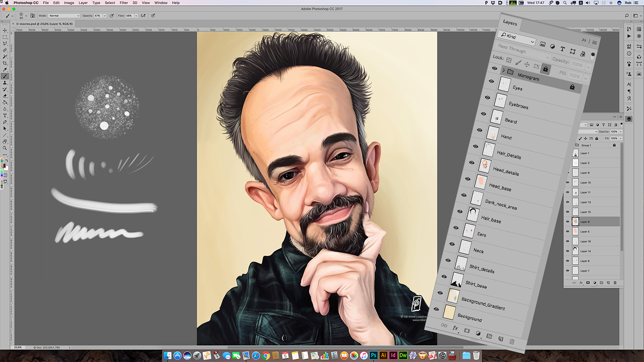Click the fx layer style icon in the tilted Layers panel
Image resolution: width=644 pixels, height=362 pixels.
(455, 328)
